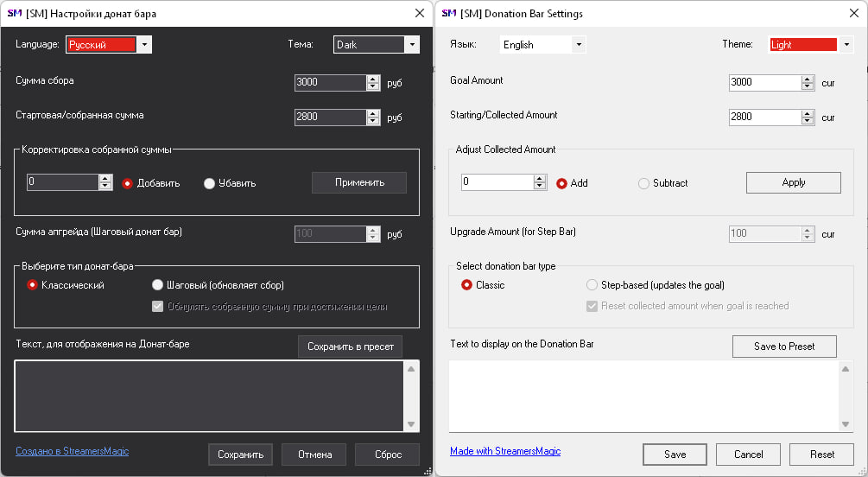Click the Starting/Collected Amount input field
868x477 pixels.
763,118
